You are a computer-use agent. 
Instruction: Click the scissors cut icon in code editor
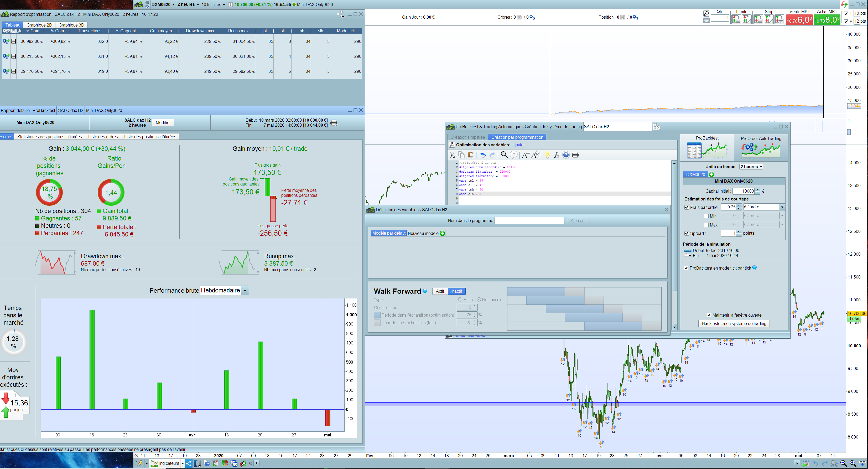(452, 155)
